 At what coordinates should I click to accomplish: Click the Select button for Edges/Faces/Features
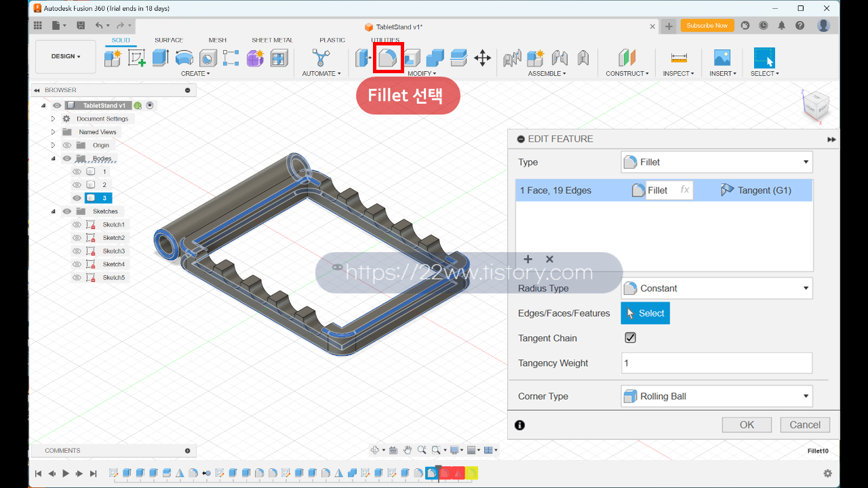pyautogui.click(x=646, y=313)
